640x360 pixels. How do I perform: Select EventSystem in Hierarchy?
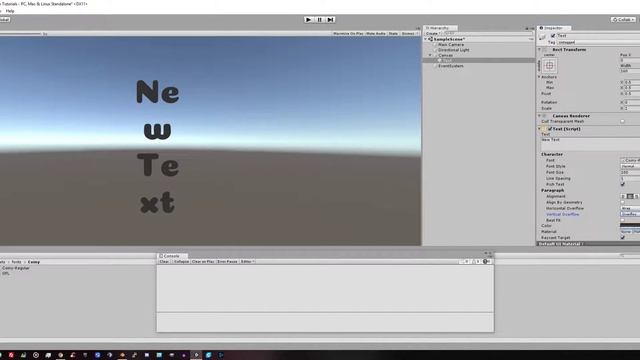451,66
